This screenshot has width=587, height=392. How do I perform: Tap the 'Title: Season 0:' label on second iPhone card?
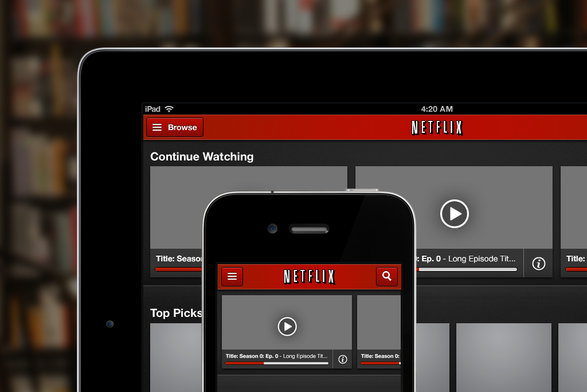coord(380,356)
